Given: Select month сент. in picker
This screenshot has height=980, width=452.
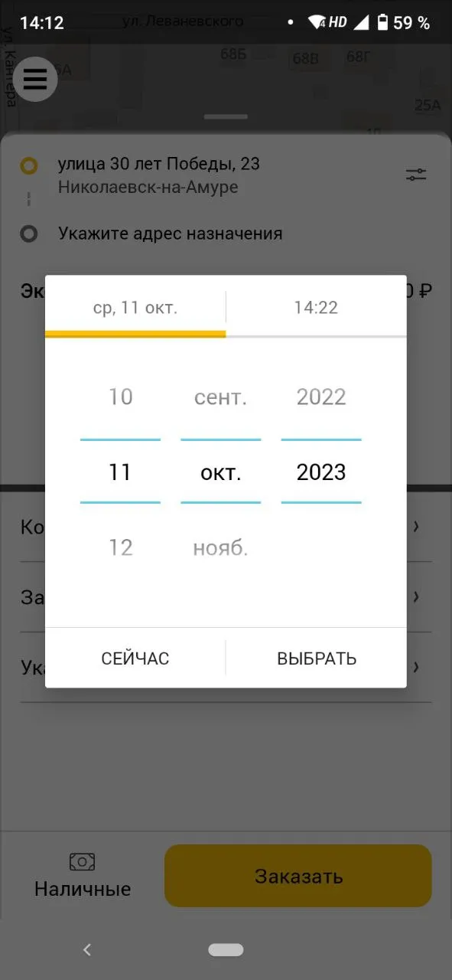Looking at the screenshot, I should (x=220, y=397).
